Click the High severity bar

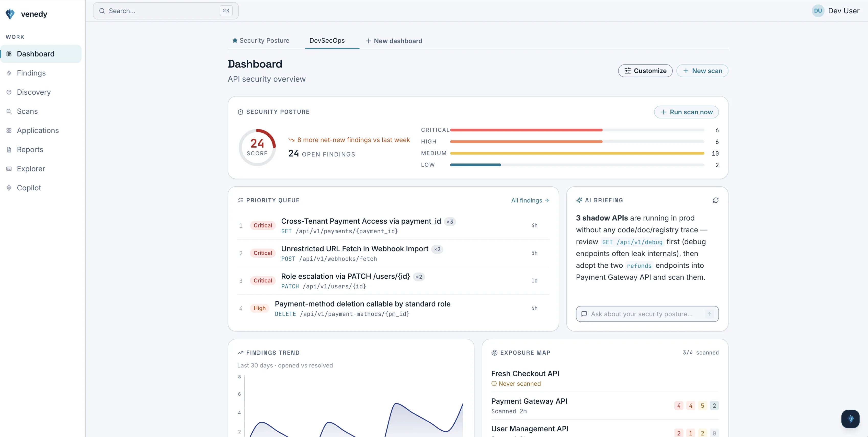point(577,142)
